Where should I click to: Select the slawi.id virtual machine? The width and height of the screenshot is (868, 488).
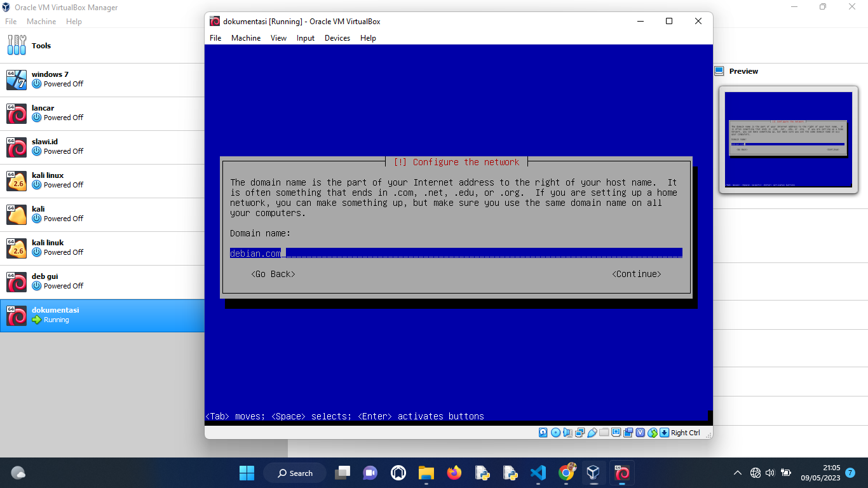pyautogui.click(x=102, y=147)
